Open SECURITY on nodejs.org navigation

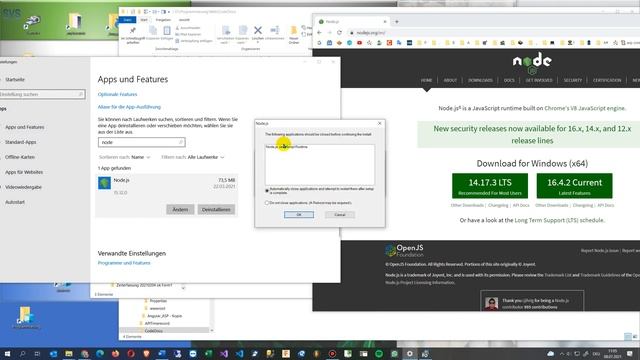pos(573,80)
